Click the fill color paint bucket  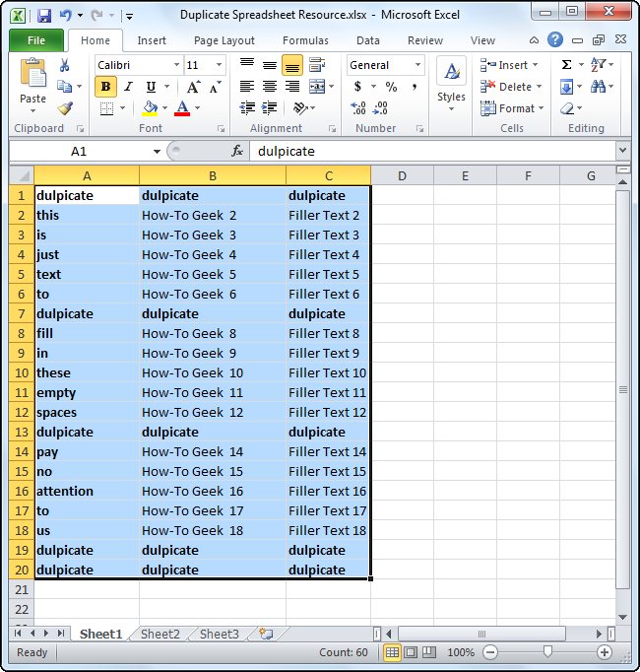(150, 108)
